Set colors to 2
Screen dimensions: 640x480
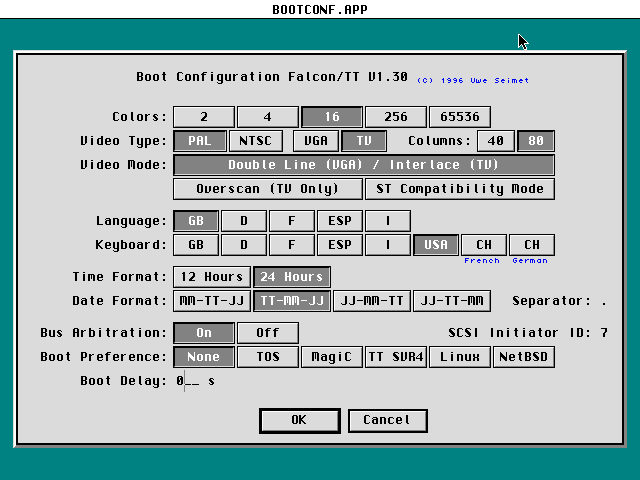[204, 117]
